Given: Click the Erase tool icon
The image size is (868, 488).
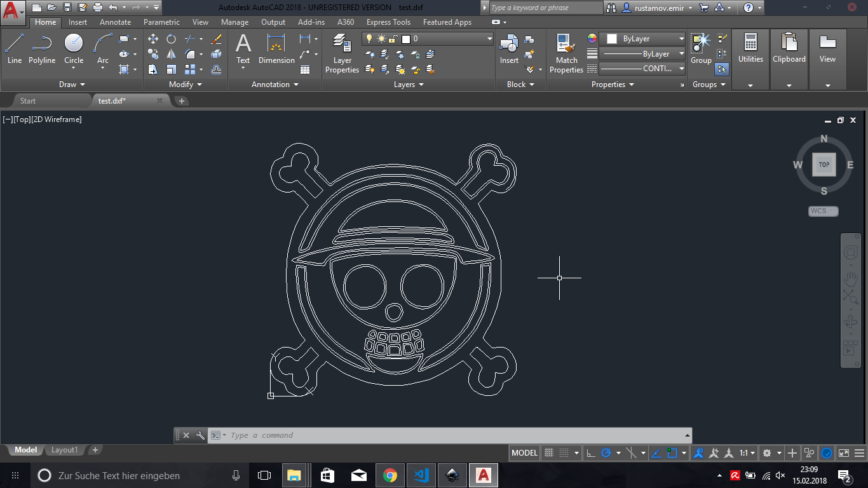Looking at the screenshot, I should click(217, 39).
